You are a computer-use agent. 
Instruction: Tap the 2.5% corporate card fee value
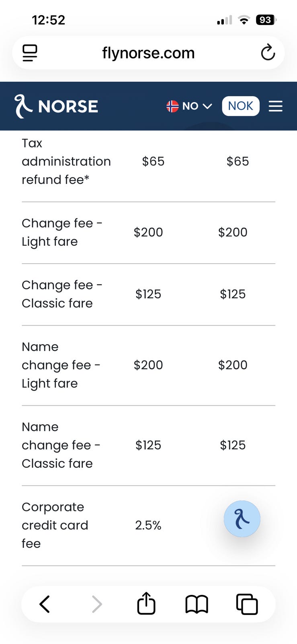148,525
